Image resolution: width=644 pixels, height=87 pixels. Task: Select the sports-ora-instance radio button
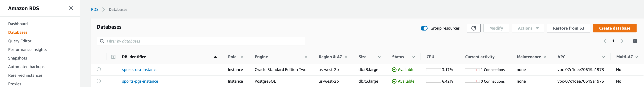[x=99, y=69]
